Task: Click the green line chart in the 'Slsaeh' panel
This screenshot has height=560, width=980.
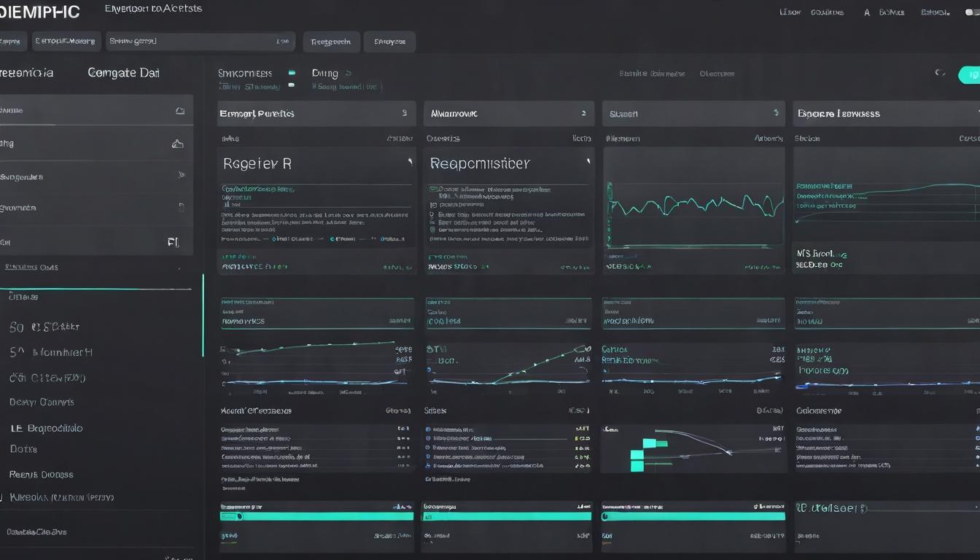Action: [x=693, y=204]
